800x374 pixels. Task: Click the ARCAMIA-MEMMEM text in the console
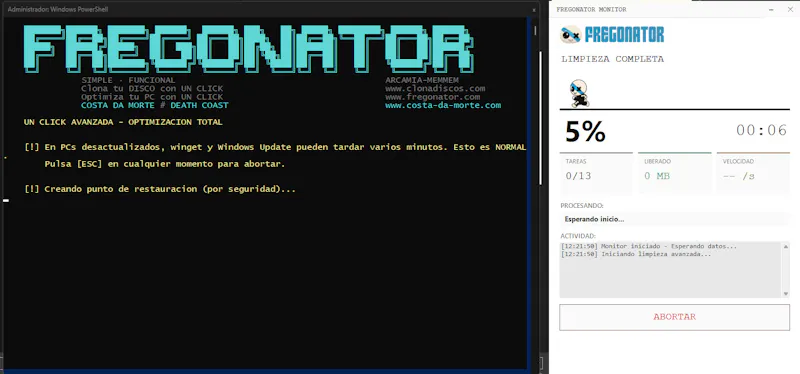pos(421,80)
